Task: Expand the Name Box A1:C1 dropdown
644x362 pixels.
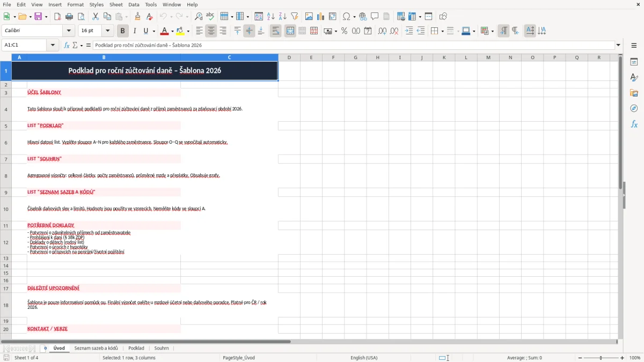Action: click(x=53, y=45)
